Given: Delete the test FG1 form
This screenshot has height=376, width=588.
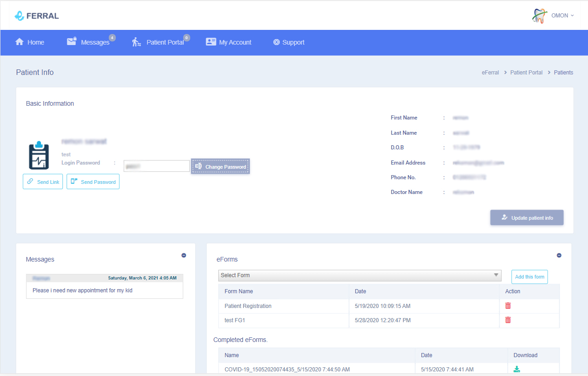Looking at the screenshot, I should (x=508, y=320).
